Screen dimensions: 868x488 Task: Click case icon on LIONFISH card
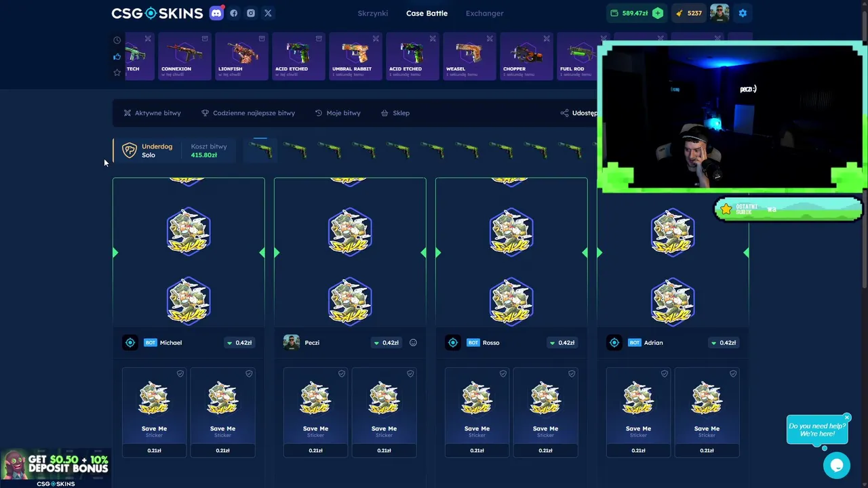point(262,38)
